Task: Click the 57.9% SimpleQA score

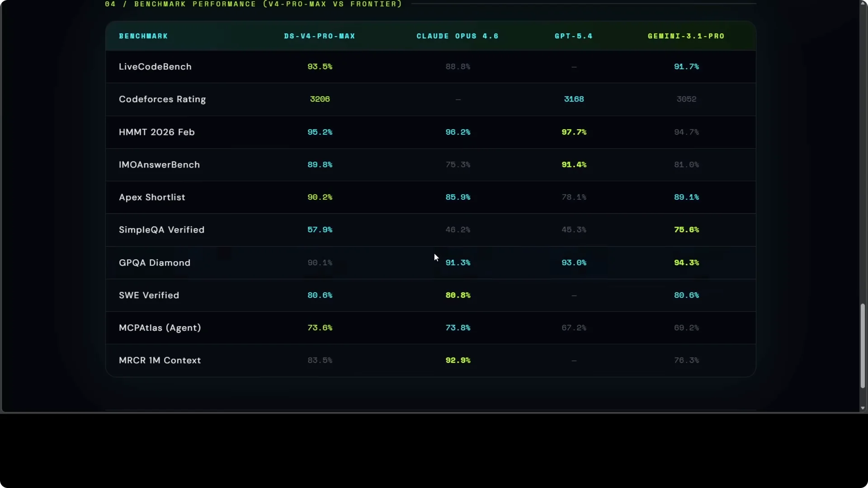Action: pos(320,230)
